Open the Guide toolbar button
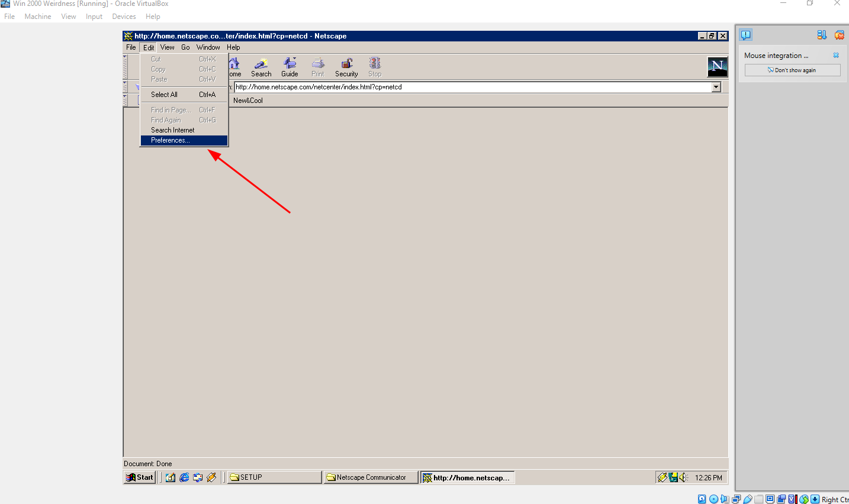 pos(290,67)
